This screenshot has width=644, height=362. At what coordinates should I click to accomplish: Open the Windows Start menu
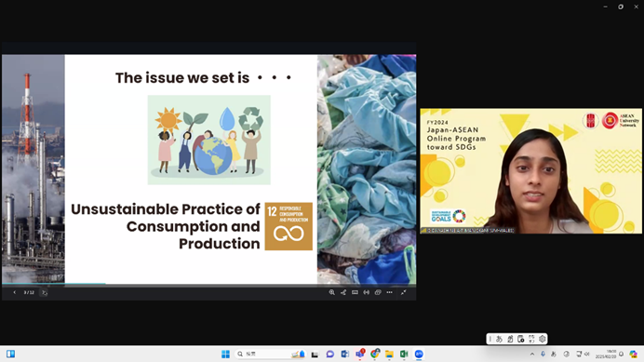(x=225, y=355)
